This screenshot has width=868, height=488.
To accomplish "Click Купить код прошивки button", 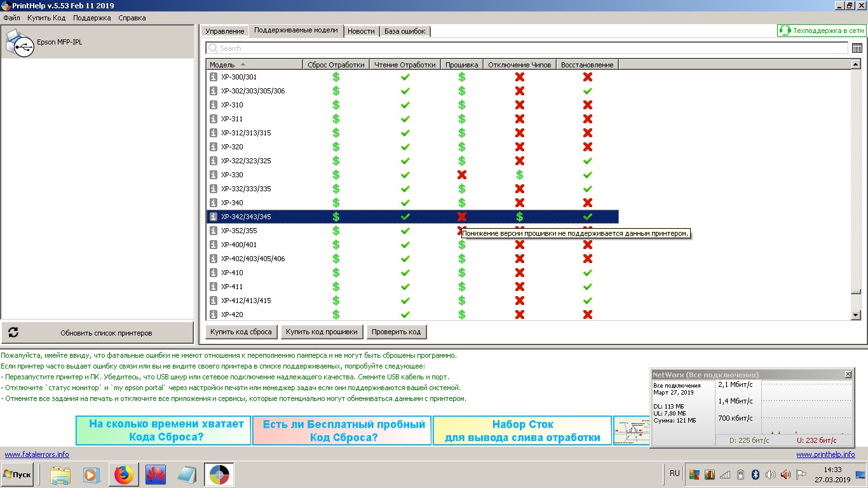I will [x=322, y=332].
